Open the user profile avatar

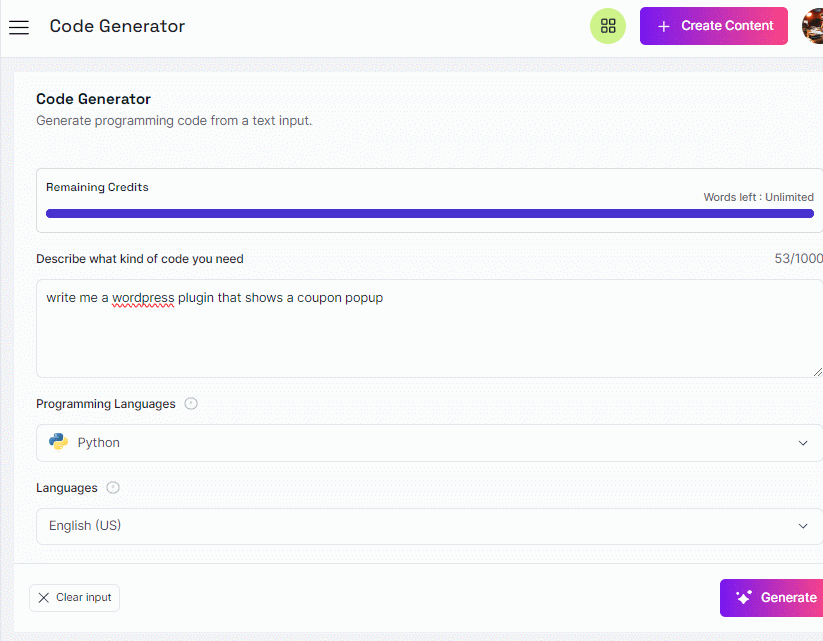pos(813,26)
